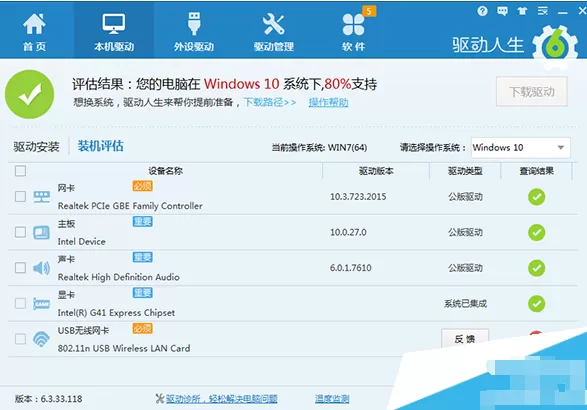This screenshot has height=410, width=587.
Task: Click the 反馈 button on wireless row
Action: pos(465,339)
